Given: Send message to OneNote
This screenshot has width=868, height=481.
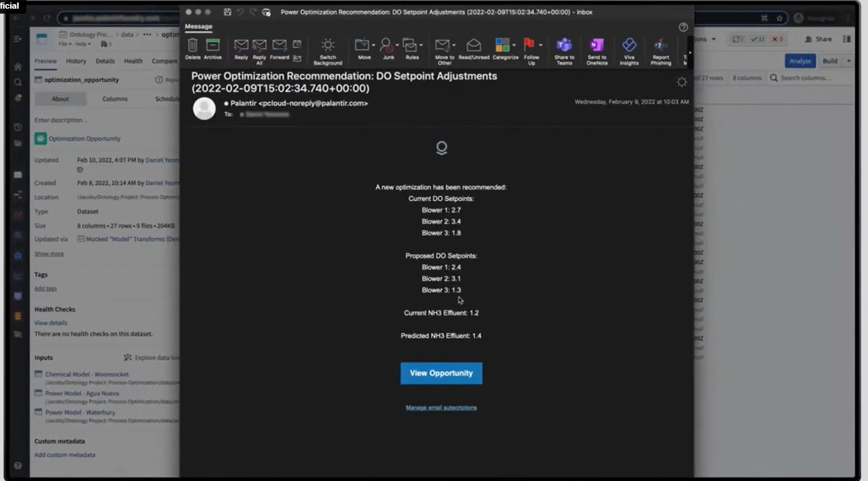Looking at the screenshot, I should tap(597, 51).
